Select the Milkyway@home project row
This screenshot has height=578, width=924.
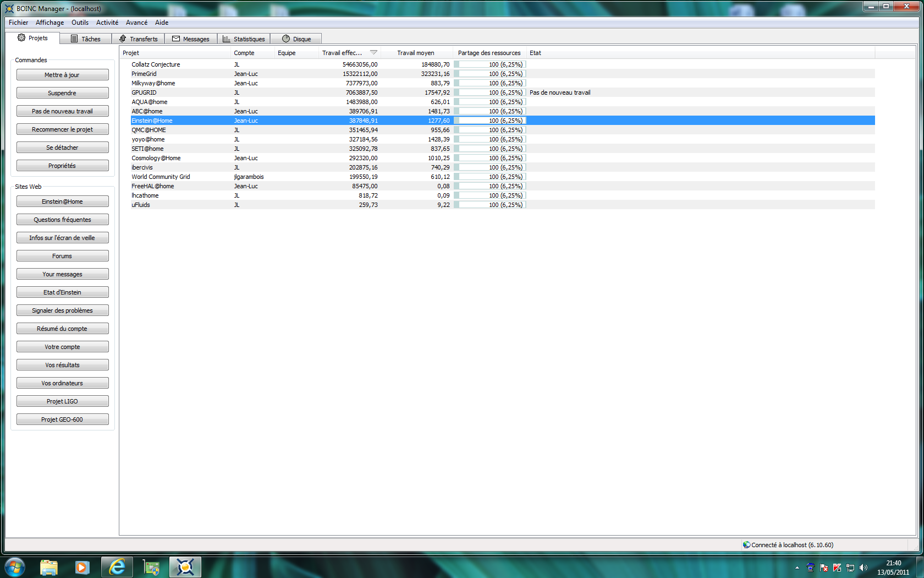(x=503, y=83)
